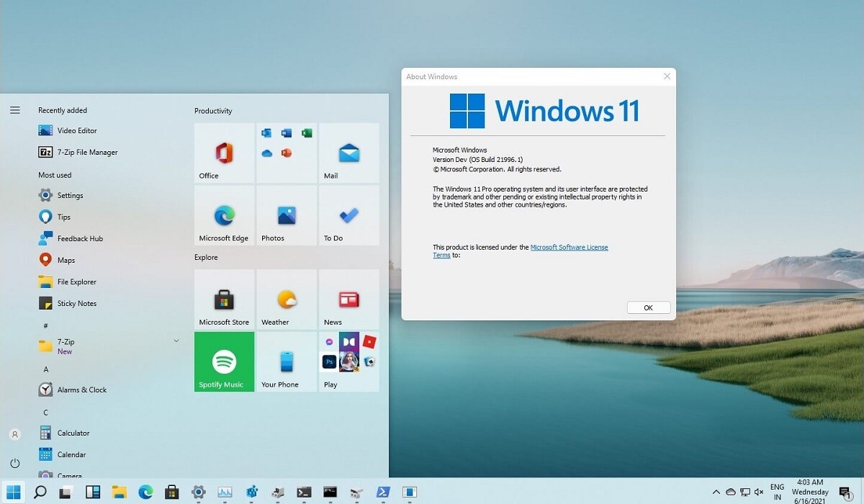Viewport: 864px width, 504px height.
Task: Open the 7-Zip folder in app list
Action: tap(108, 346)
